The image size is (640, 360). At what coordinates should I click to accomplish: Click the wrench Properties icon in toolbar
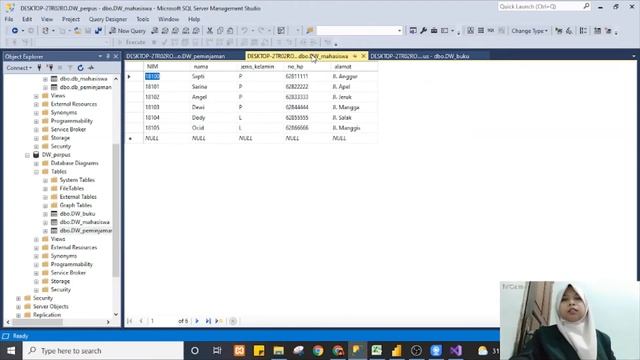pos(423,31)
